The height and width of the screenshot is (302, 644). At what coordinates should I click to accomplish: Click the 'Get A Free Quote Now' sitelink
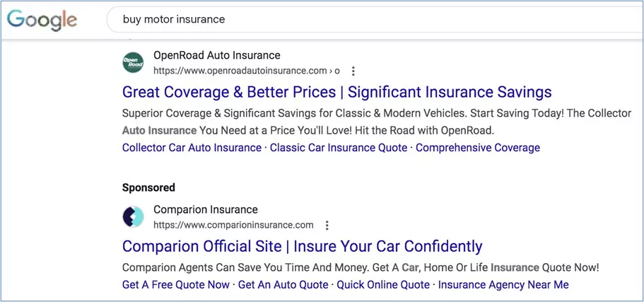[x=176, y=284]
